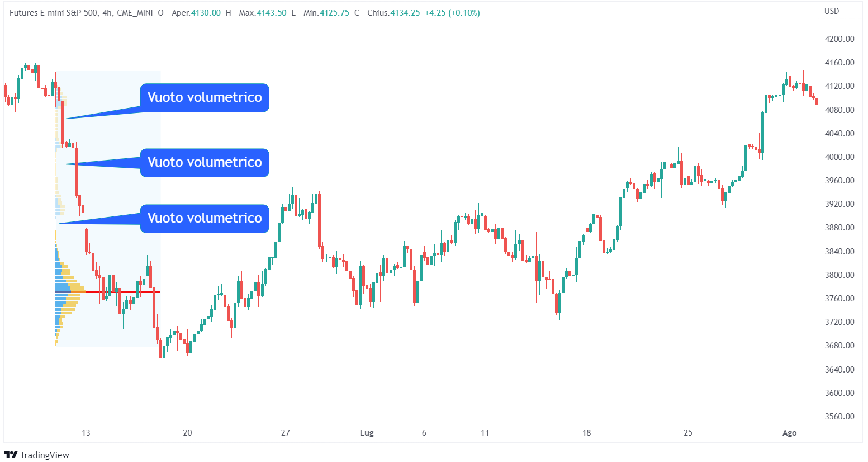Click the TradingView logo icon
This screenshot has height=462, width=868.
[10, 455]
